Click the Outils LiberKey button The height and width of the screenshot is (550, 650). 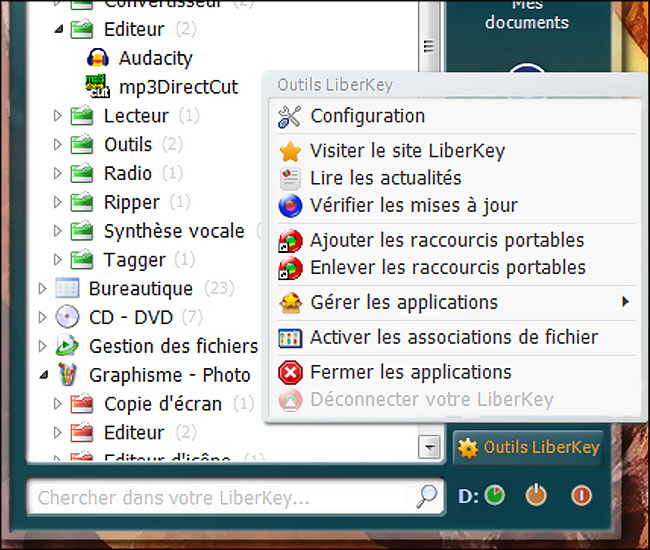click(x=528, y=448)
